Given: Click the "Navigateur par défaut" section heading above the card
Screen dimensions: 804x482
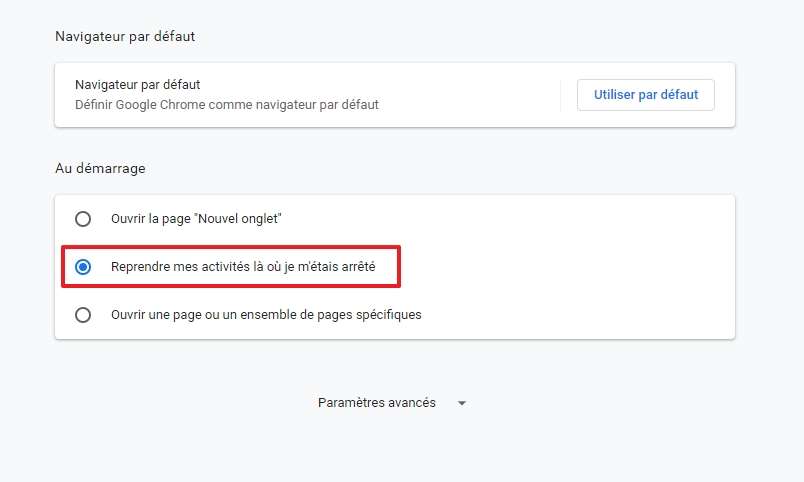Looking at the screenshot, I should point(124,36).
